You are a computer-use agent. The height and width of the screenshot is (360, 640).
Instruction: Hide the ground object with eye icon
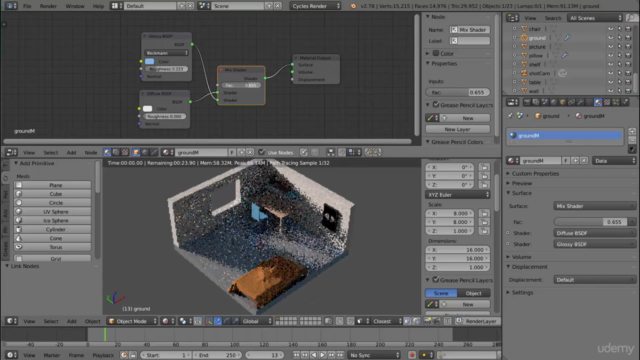coord(611,38)
